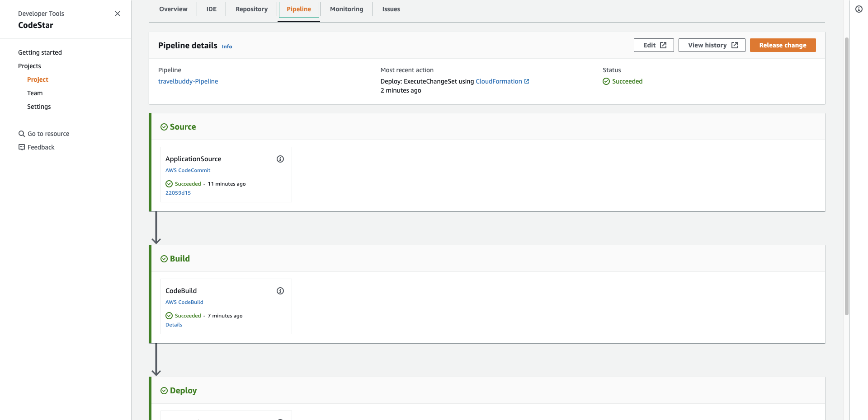Image resolution: width=868 pixels, height=420 pixels.
Task: Click the CloudFormation external link icon
Action: click(x=527, y=81)
